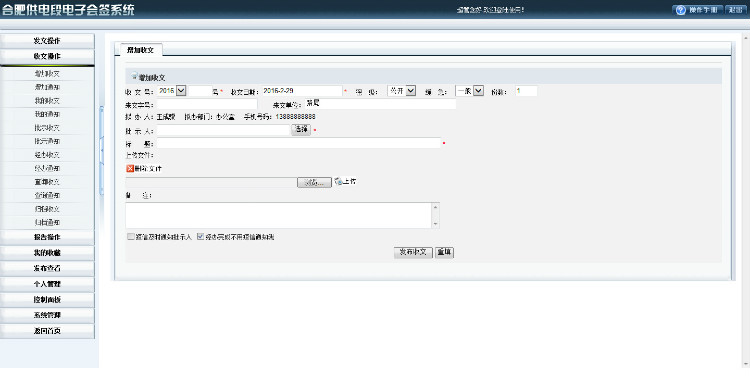Select the 归档收文 sidebar submenu item
Screen dimensions: 750x376
pyautogui.click(x=47, y=209)
